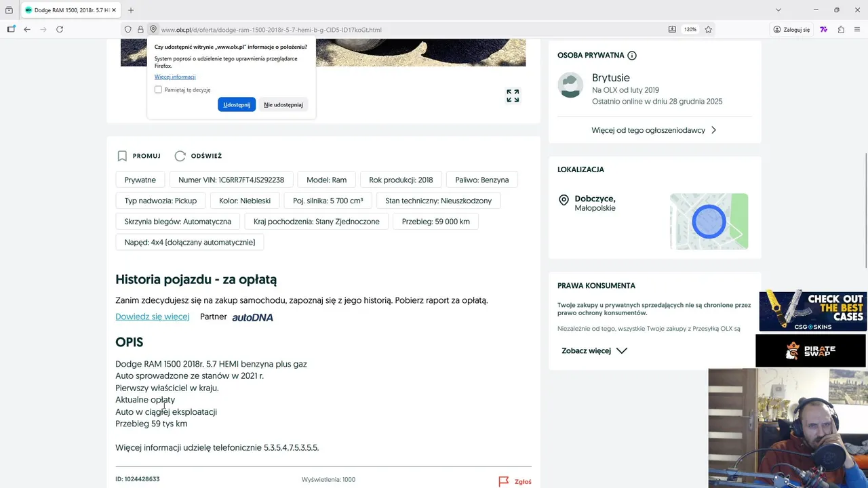The image size is (868, 488).
Task: Open Więcej od tego ogłoszeniodawcy link
Action: 654,130
